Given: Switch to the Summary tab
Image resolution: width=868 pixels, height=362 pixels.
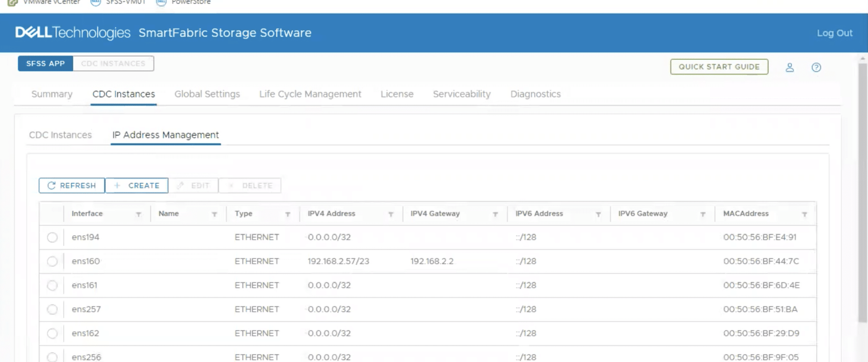Looking at the screenshot, I should (x=52, y=94).
